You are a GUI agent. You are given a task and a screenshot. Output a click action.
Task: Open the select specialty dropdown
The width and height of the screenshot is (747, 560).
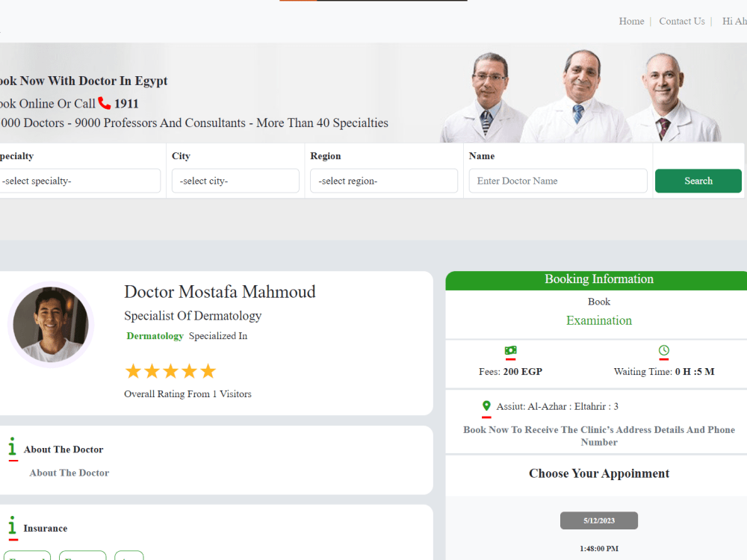(78, 181)
